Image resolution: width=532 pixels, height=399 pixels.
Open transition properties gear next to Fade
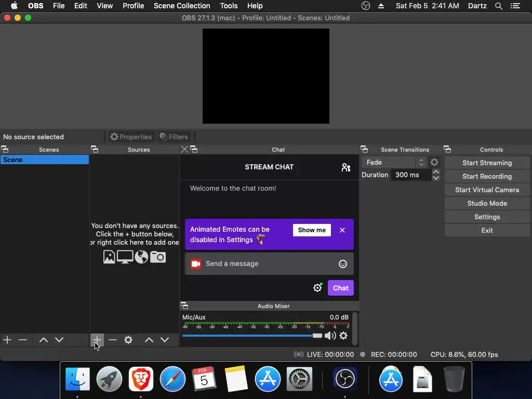point(434,162)
